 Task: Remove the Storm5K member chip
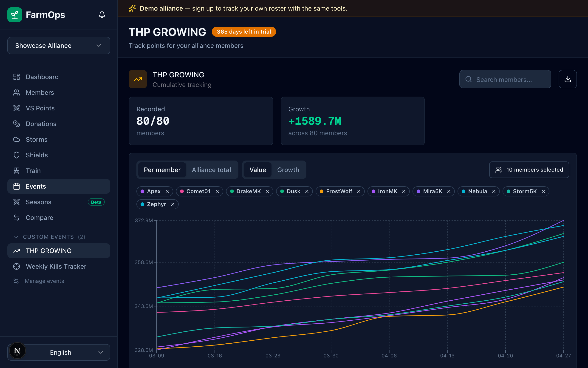(x=543, y=191)
